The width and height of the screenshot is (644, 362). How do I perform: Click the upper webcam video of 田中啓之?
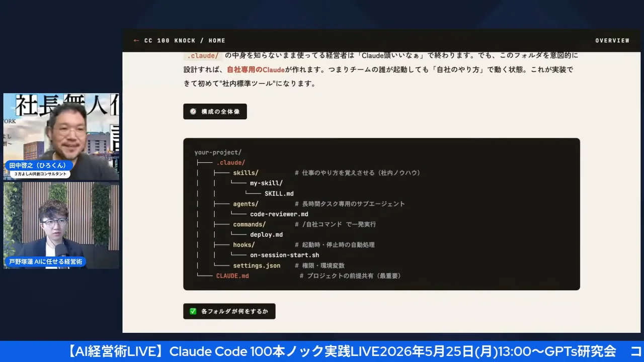61,137
